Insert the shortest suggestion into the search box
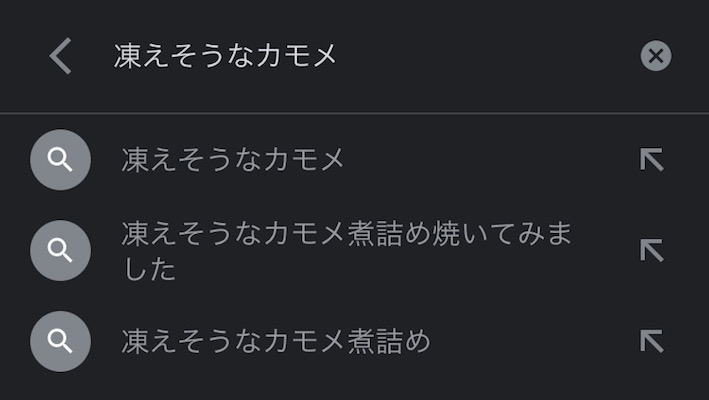Viewport: 709px width, 400px height. tap(651, 160)
